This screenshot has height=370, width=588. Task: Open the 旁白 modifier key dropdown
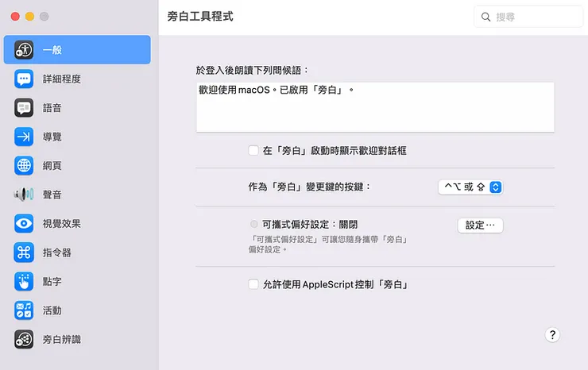tap(470, 187)
